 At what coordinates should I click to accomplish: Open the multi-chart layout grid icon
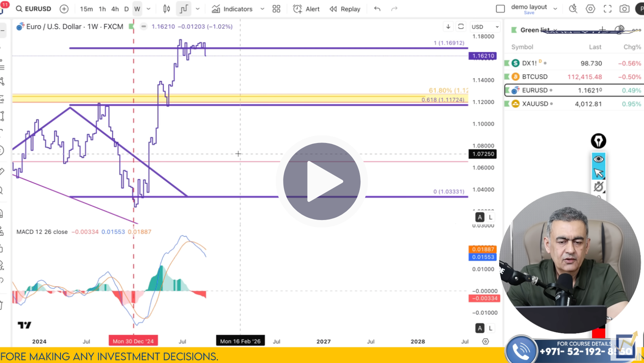coord(276,9)
